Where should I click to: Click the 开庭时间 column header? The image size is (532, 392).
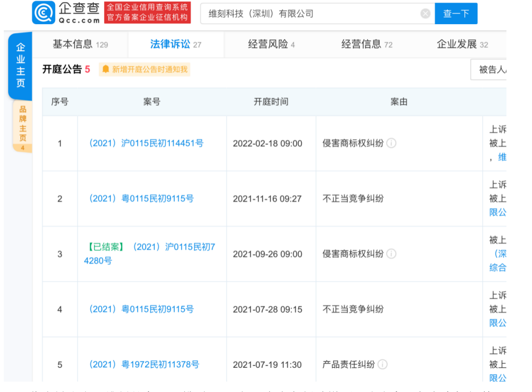(271, 101)
